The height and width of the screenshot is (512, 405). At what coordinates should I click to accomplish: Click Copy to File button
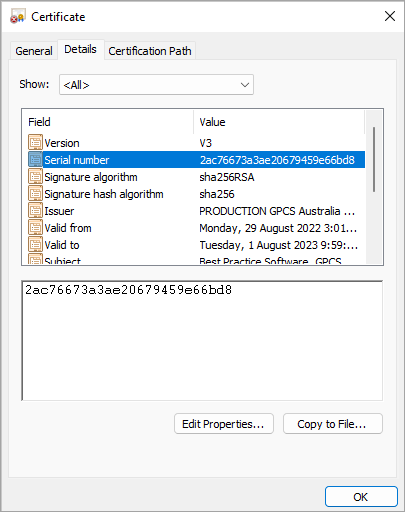[x=332, y=424]
